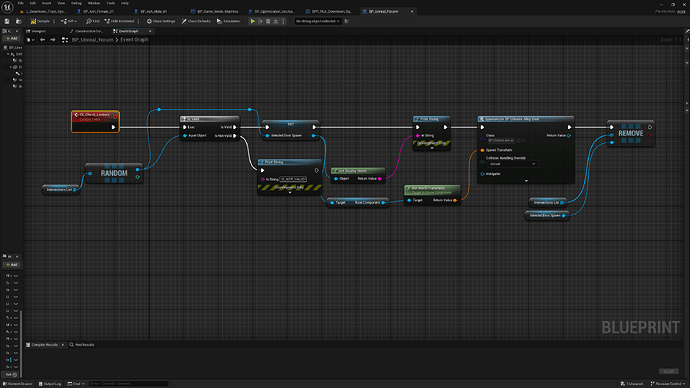Click Add in My Blueprint panel

click(11, 265)
